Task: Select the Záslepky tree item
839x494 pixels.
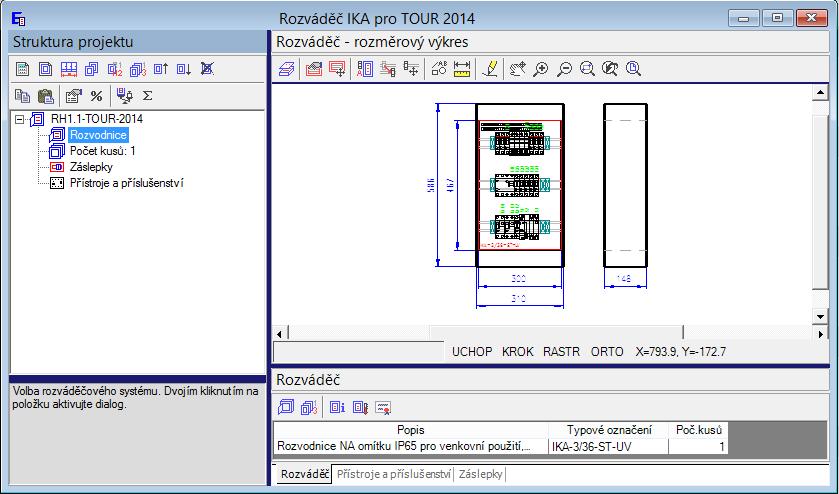Action: 91,167
